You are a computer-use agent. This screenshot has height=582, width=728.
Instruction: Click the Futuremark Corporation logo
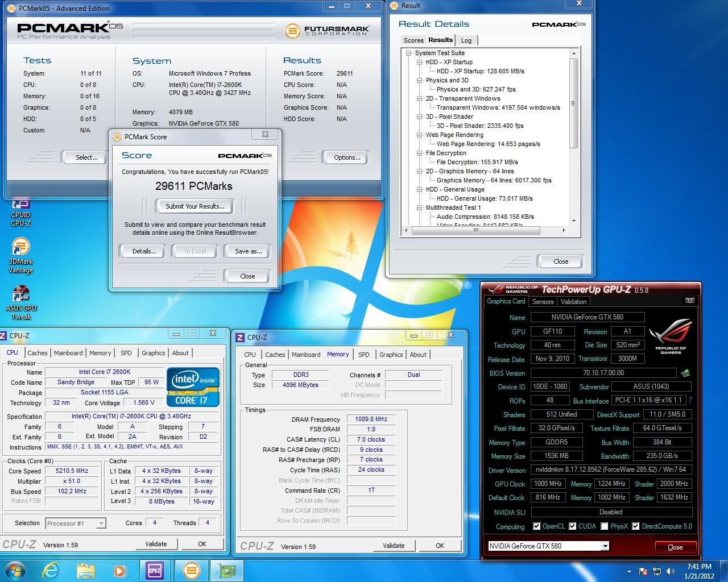(x=328, y=30)
